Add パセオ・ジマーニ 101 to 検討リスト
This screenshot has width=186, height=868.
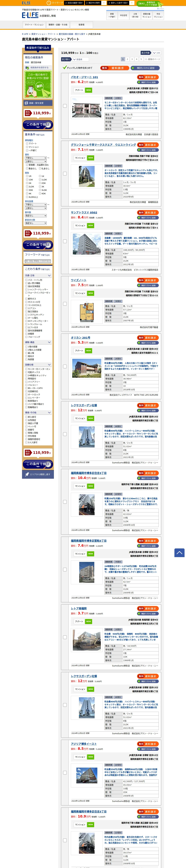[x=148, y=82]
